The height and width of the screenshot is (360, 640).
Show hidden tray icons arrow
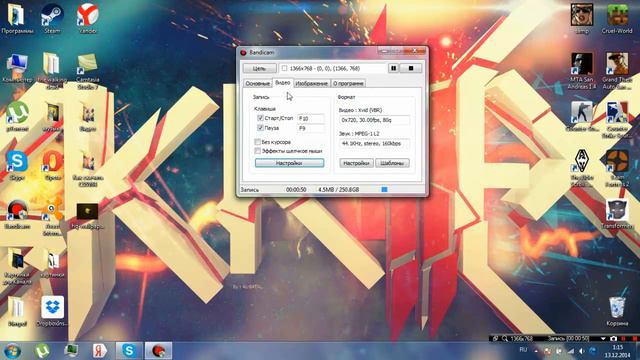(536, 351)
